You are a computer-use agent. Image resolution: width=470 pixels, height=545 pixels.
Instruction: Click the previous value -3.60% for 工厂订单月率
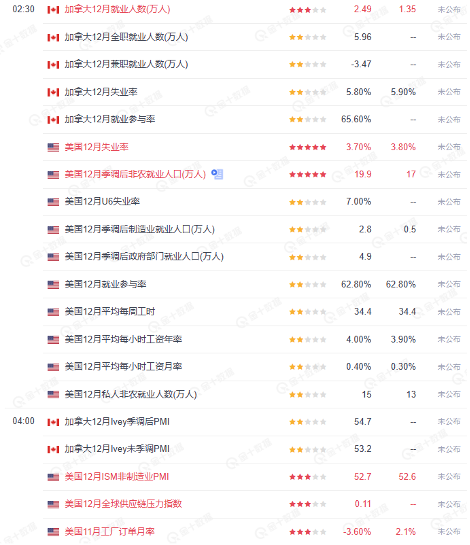(x=357, y=531)
